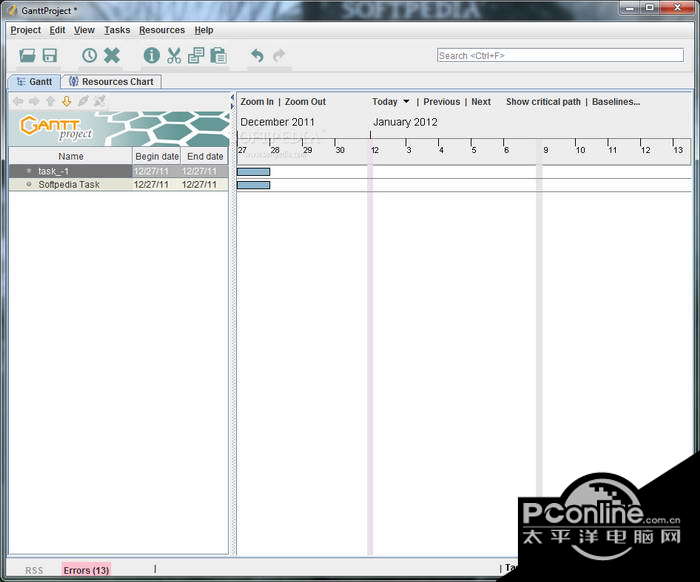This screenshot has height=582, width=700.
Task: Click the bullet icon beside Softpedia Task
Action: pyautogui.click(x=29, y=184)
